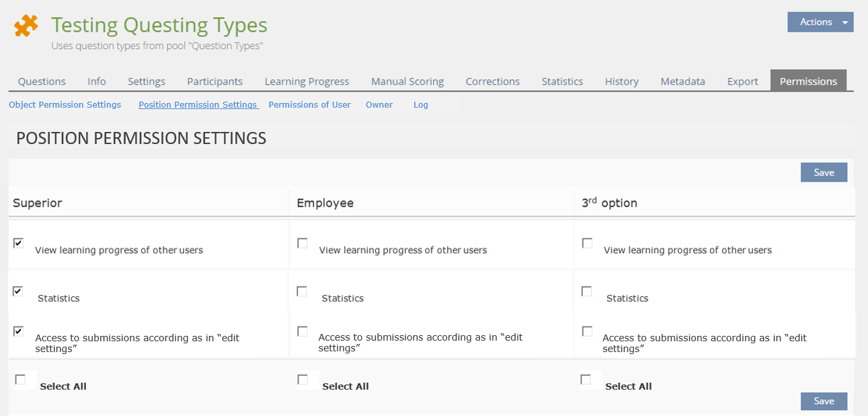Open the Manual Scoring tab
Image resolution: width=868 pixels, height=416 pixels.
407,81
